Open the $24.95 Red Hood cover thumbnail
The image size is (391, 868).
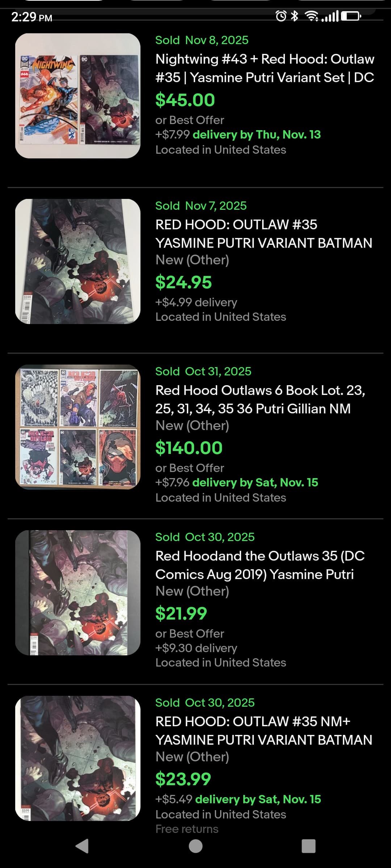78,261
